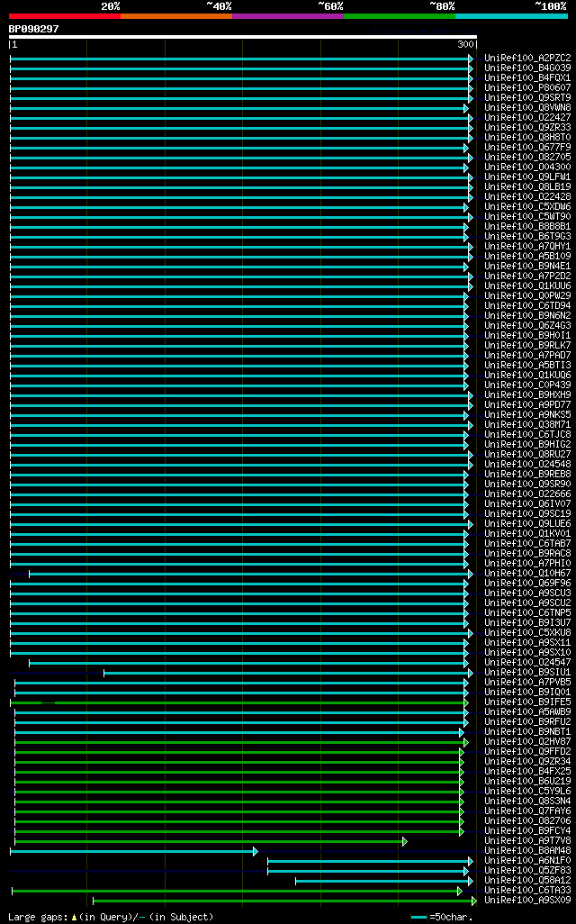
Task: Click the white query sequence bar
Action: (x=243, y=37)
